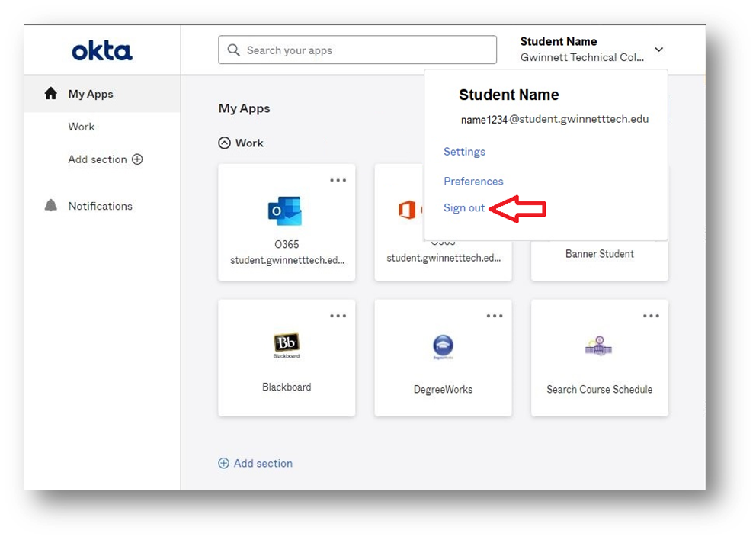Click Sign out in account menu
756x540 pixels.
pyautogui.click(x=464, y=208)
